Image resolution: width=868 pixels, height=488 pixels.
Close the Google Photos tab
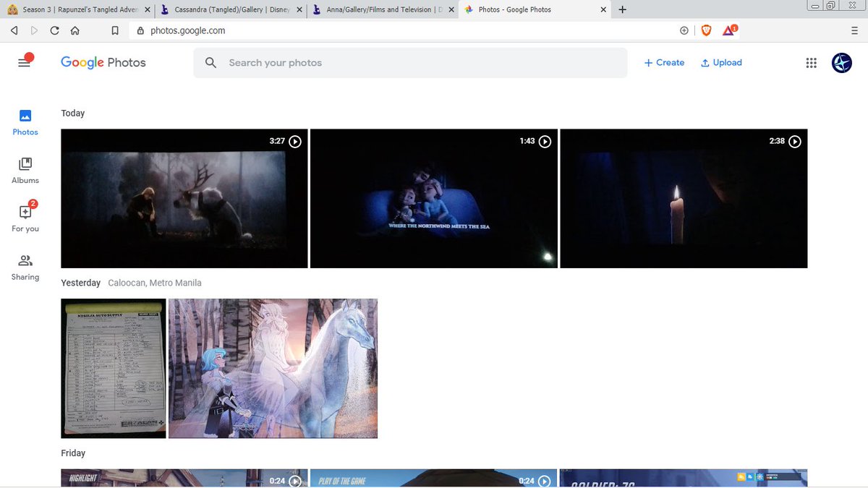pyautogui.click(x=603, y=9)
